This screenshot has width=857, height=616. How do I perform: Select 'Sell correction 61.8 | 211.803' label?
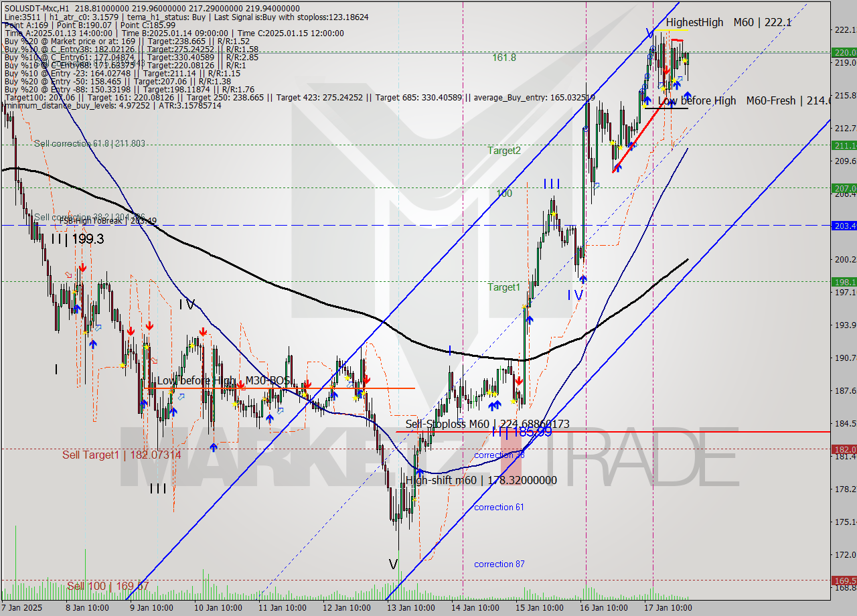click(x=90, y=143)
